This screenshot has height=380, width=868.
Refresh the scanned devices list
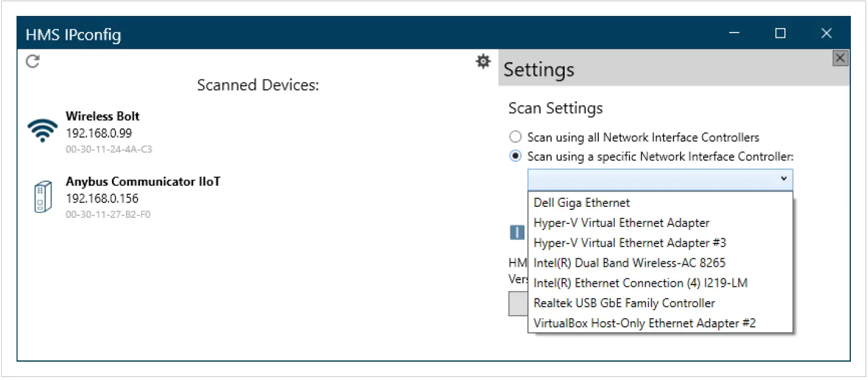[x=32, y=61]
